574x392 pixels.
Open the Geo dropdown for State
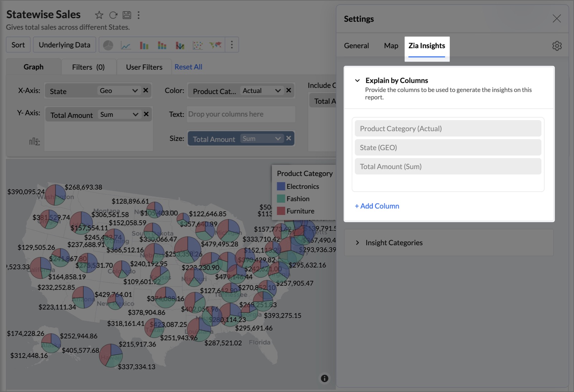(x=135, y=91)
